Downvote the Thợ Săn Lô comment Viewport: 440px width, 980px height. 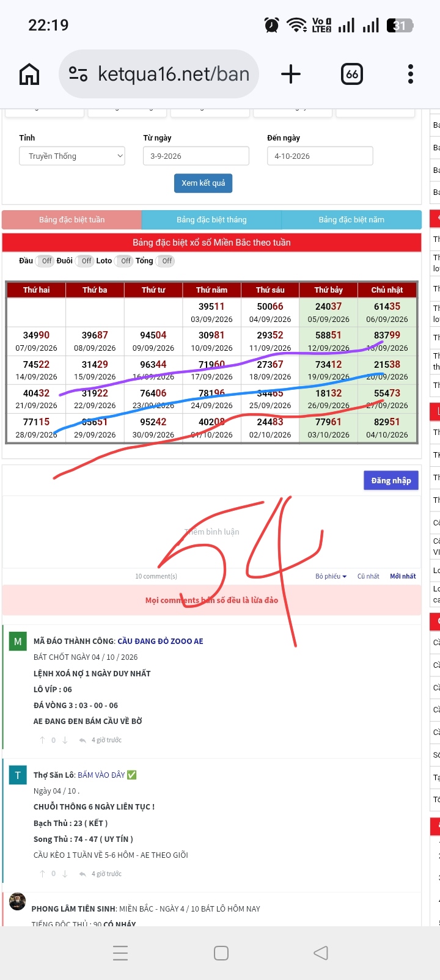65,874
